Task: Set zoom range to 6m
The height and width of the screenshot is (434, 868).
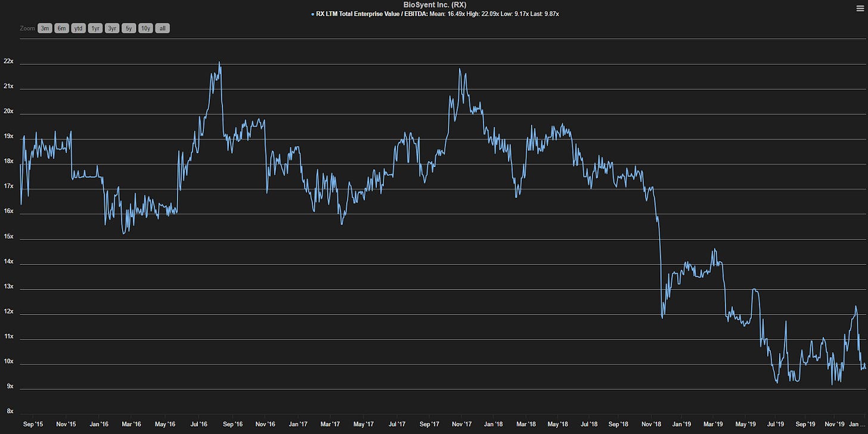Action: tap(62, 28)
